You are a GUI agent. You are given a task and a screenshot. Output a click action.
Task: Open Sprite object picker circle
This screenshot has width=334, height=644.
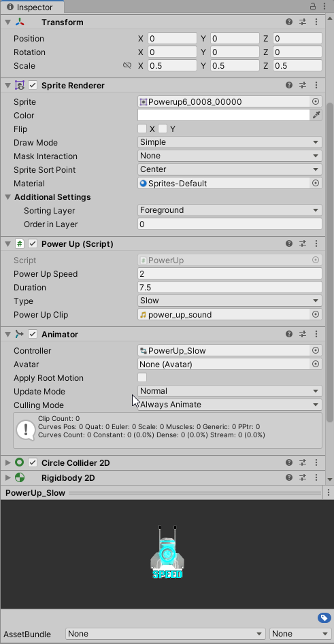click(x=316, y=102)
